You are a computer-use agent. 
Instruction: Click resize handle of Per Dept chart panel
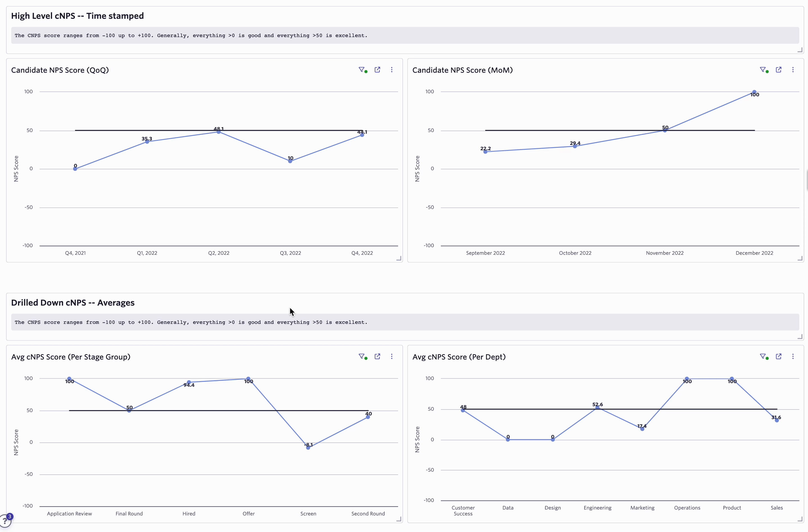[x=800, y=519]
